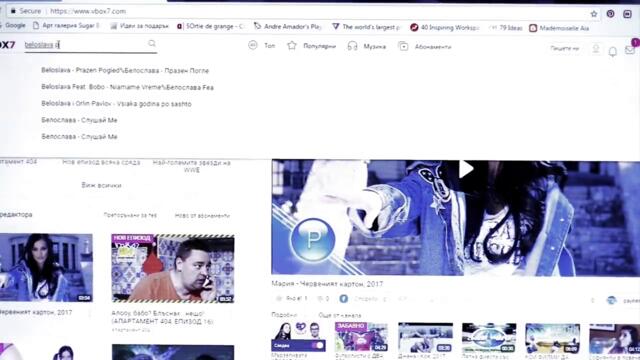Open the Mademoiselle Aia bookmark
Viewport: 640px width, 360px height.
pos(560,28)
